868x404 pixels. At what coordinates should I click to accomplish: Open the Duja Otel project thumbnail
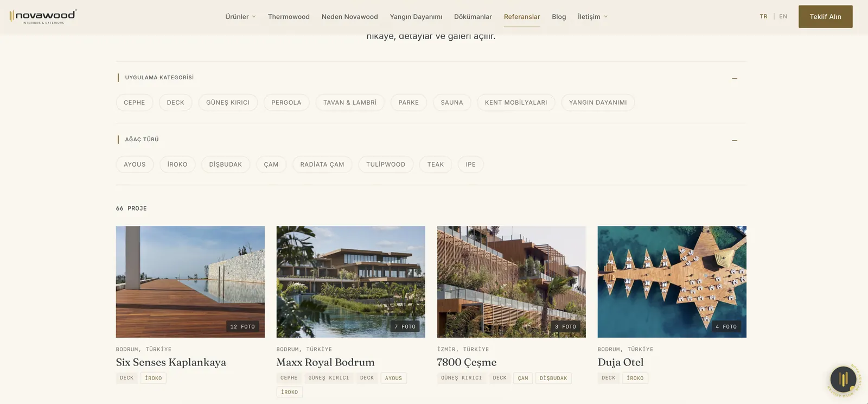pyautogui.click(x=672, y=282)
